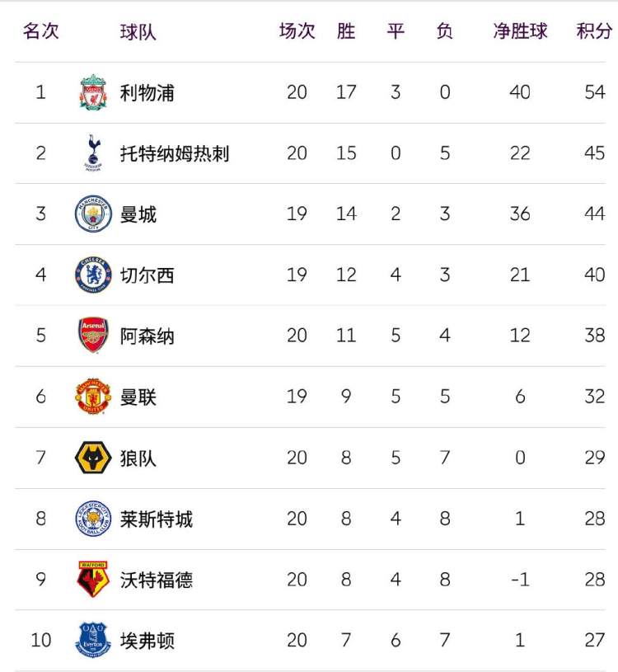Select the Everton blue crest

tap(93, 640)
